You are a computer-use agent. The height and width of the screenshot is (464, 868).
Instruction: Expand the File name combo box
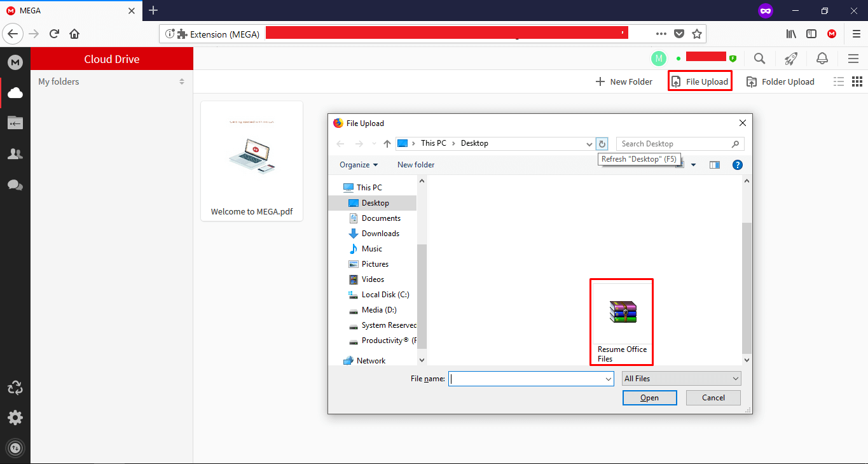[x=609, y=379]
